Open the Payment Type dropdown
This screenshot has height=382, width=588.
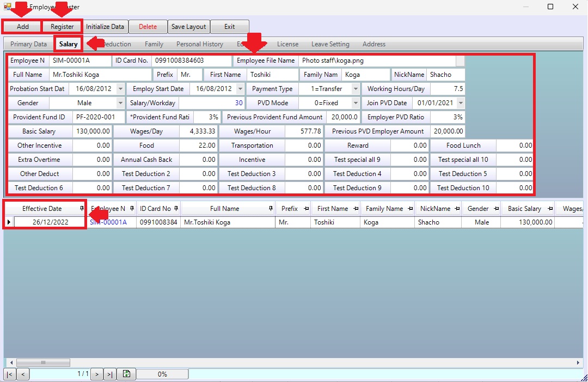click(356, 89)
